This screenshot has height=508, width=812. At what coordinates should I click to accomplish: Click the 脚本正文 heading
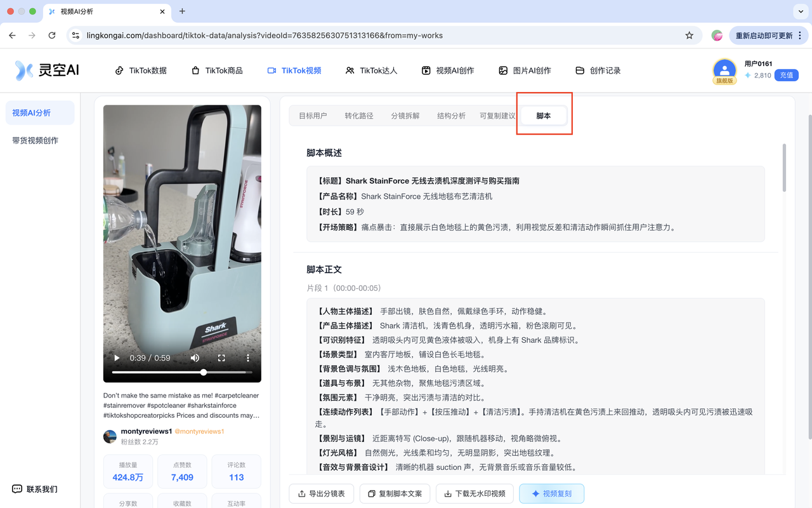click(324, 270)
